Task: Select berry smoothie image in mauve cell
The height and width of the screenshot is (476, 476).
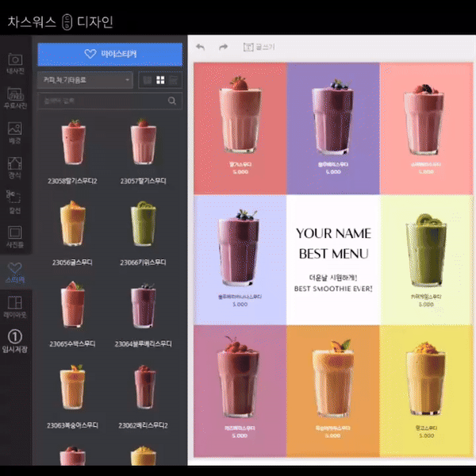Action: (x=238, y=376)
